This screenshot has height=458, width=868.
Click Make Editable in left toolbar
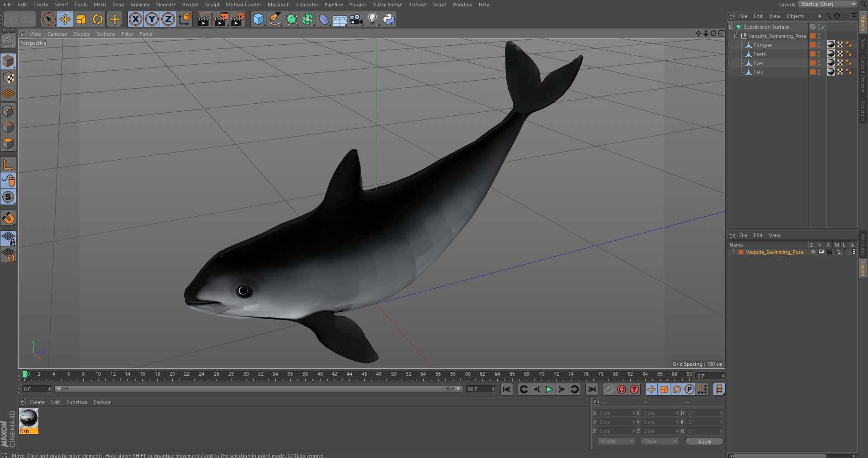click(8, 41)
